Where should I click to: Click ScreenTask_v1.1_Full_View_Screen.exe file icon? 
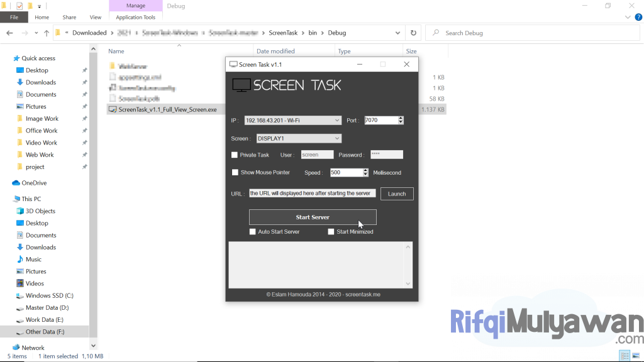point(113,109)
